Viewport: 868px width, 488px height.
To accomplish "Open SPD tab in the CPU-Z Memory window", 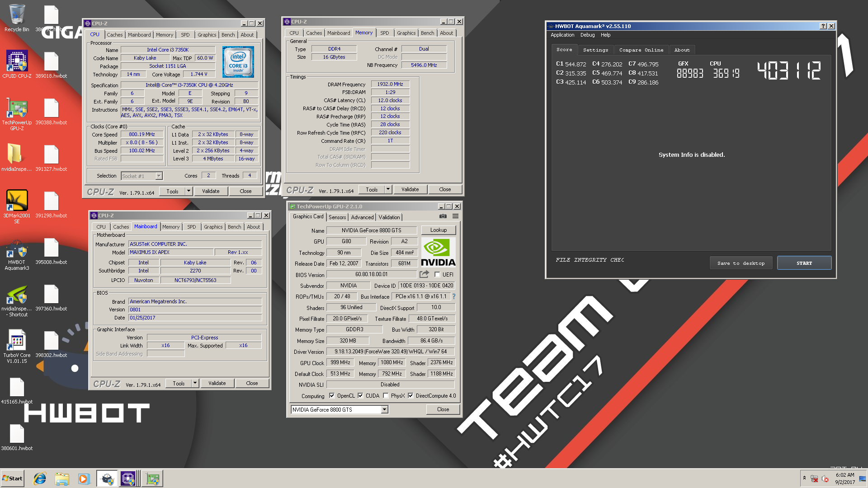I will pyautogui.click(x=384, y=33).
